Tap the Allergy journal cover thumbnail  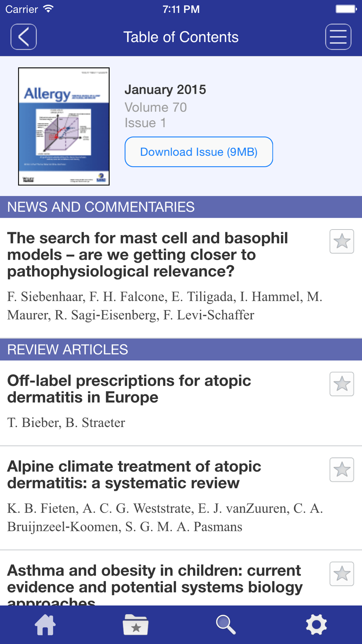click(64, 126)
